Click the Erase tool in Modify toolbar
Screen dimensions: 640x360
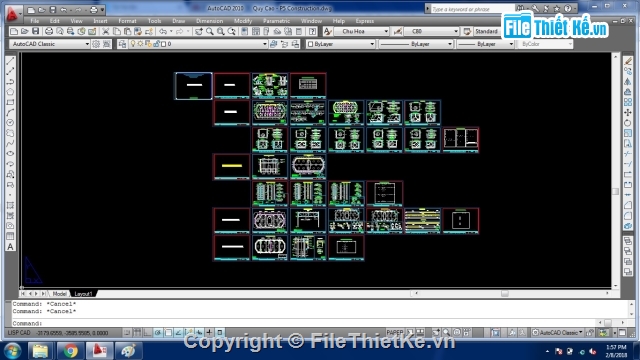(628, 61)
